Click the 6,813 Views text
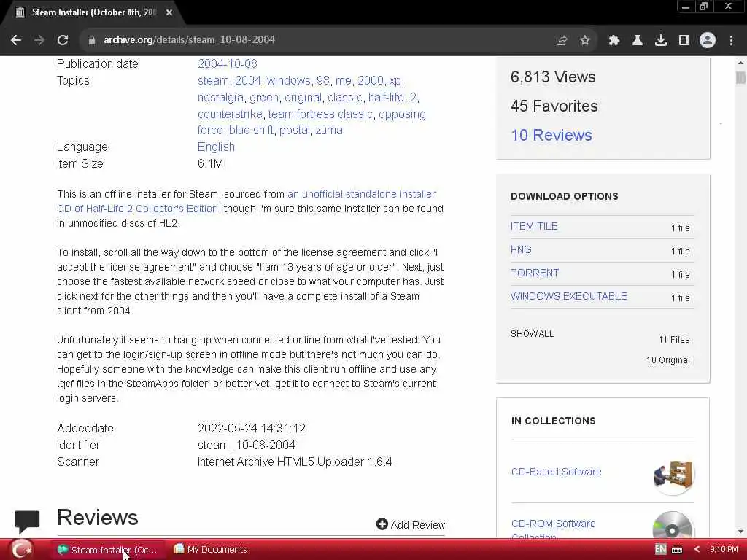 (553, 77)
